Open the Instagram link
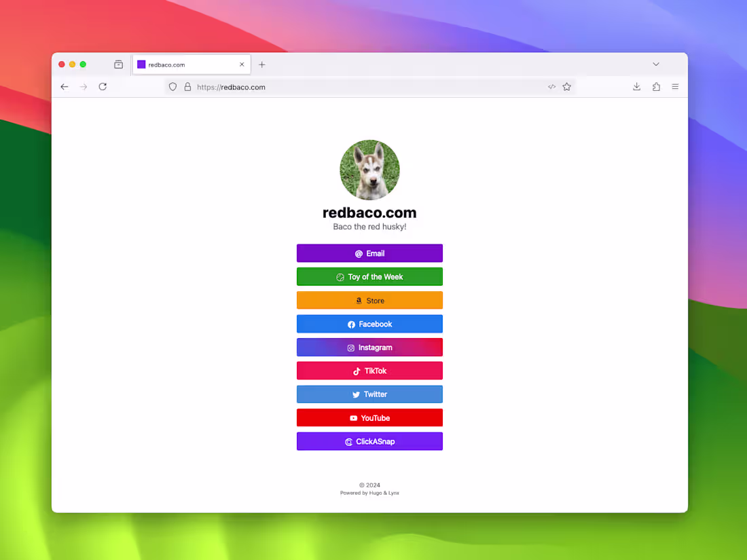The image size is (747, 560). click(369, 347)
